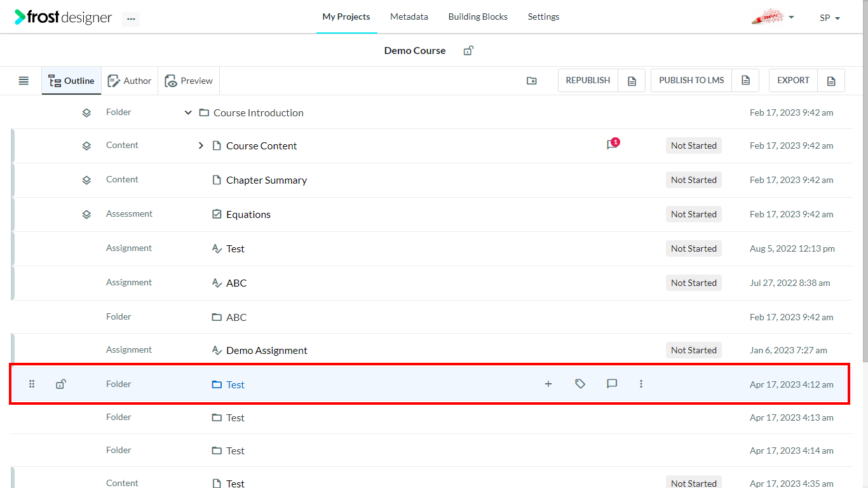This screenshot has height=488, width=868.
Task: Switch to the Author view
Action: [x=130, y=81]
